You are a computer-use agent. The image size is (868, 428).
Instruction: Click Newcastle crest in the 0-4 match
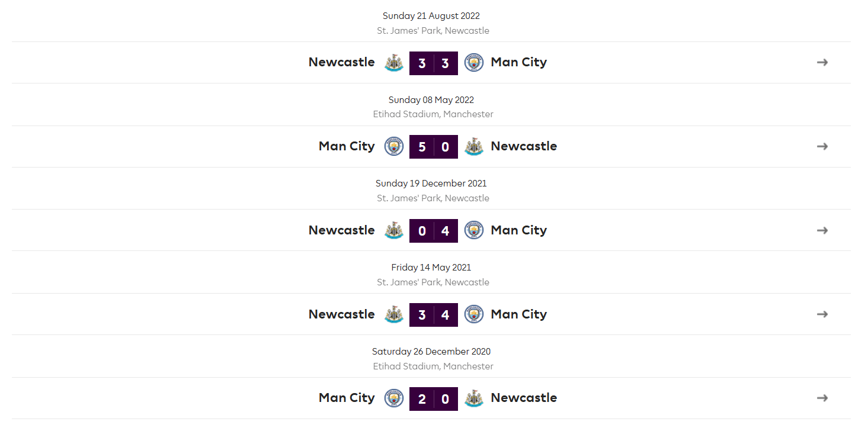pyautogui.click(x=394, y=230)
